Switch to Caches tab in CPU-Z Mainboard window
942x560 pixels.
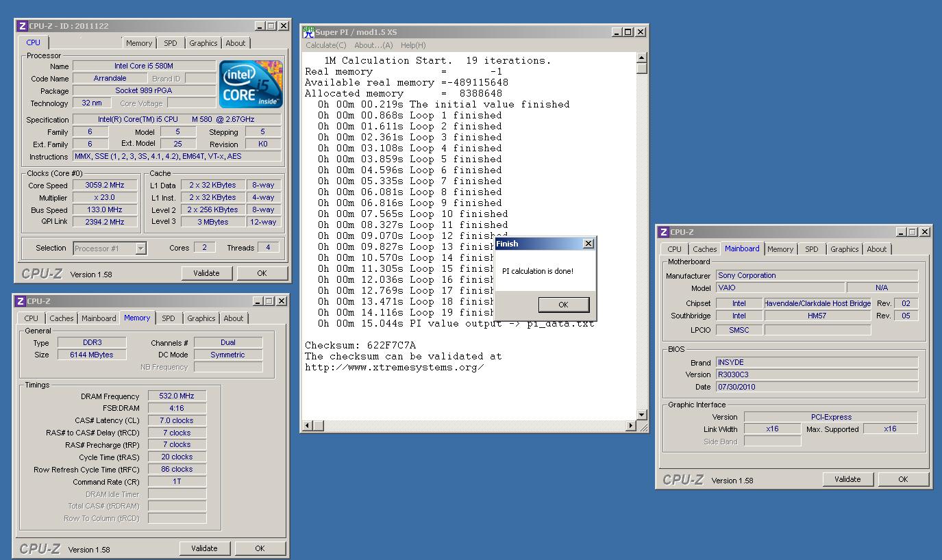tap(704, 249)
